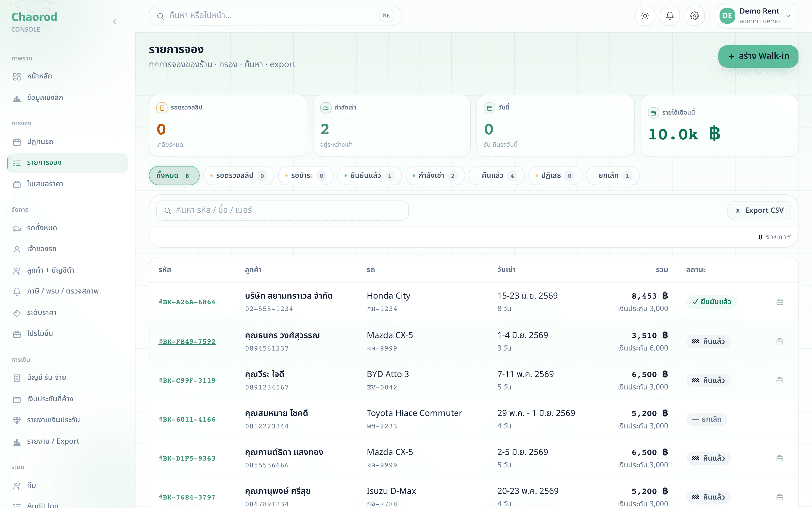Viewport: 812px width, 508px height.
Task: Click the DE avatar badge
Action: (x=727, y=16)
